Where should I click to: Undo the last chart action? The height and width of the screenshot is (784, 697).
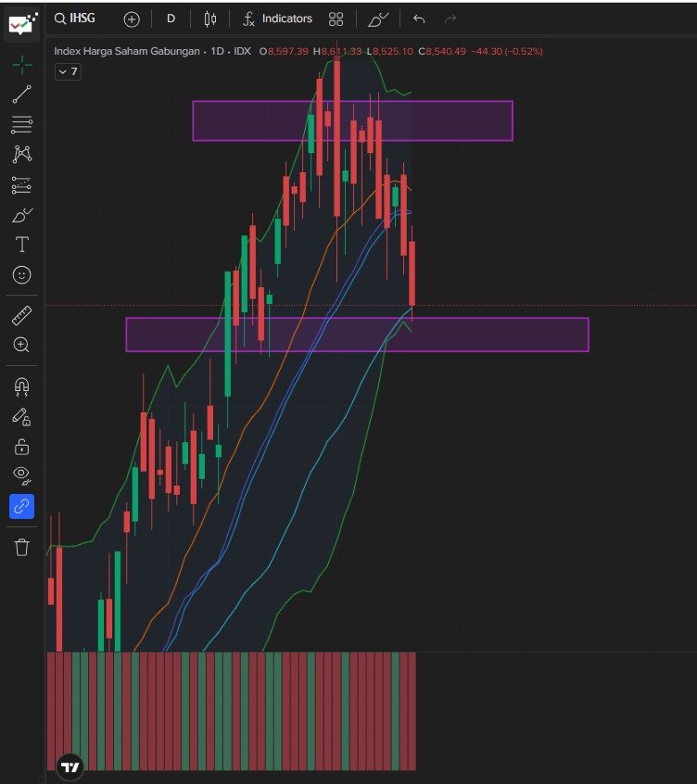419,19
